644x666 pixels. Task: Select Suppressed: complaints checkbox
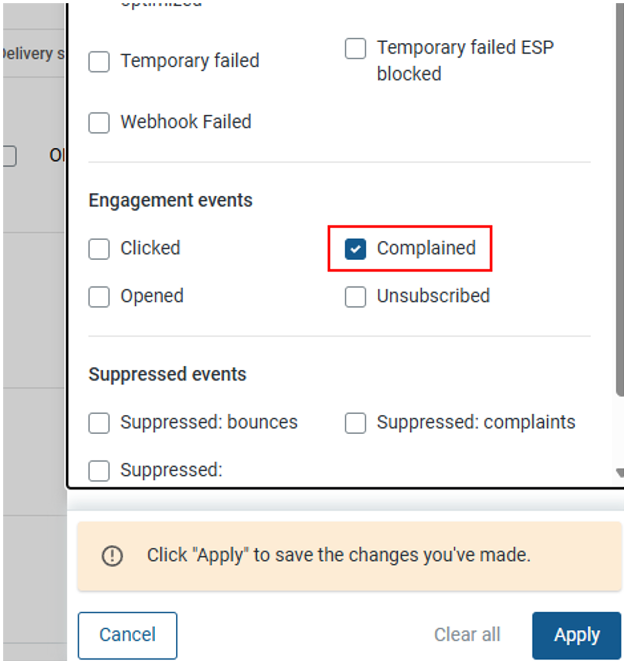[355, 423]
